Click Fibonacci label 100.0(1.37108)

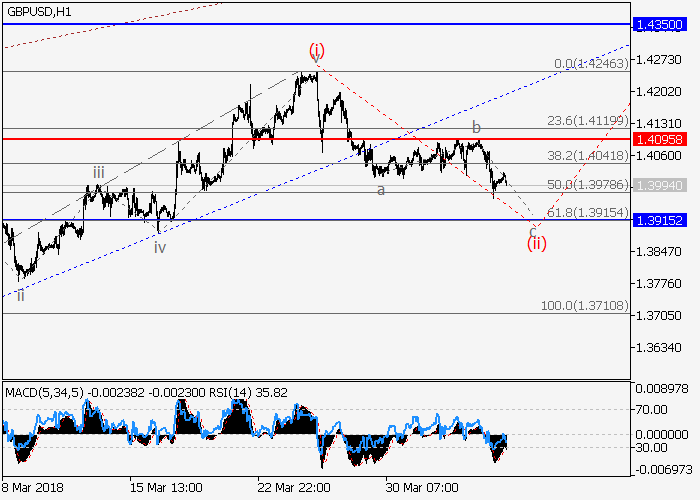584,306
